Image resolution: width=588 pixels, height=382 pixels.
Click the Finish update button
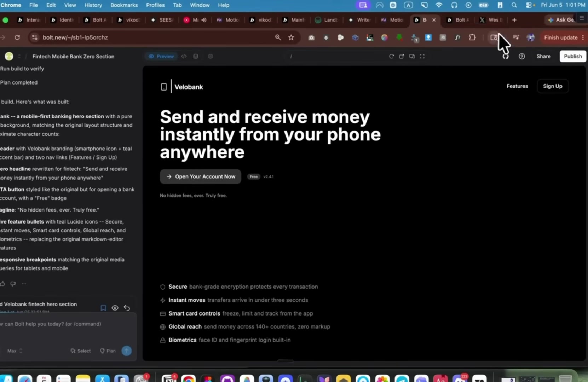pyautogui.click(x=561, y=37)
